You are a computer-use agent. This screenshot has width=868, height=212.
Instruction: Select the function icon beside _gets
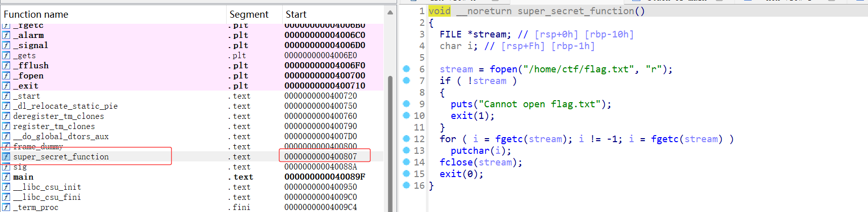click(x=6, y=56)
